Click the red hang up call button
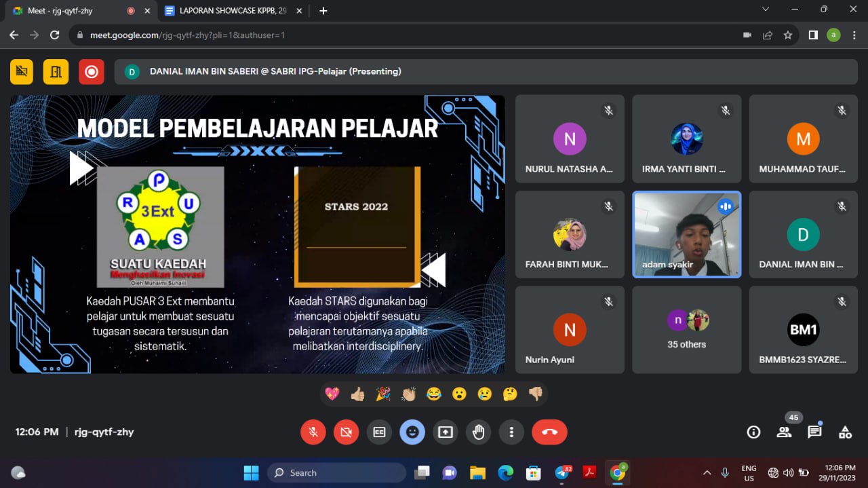 549,432
